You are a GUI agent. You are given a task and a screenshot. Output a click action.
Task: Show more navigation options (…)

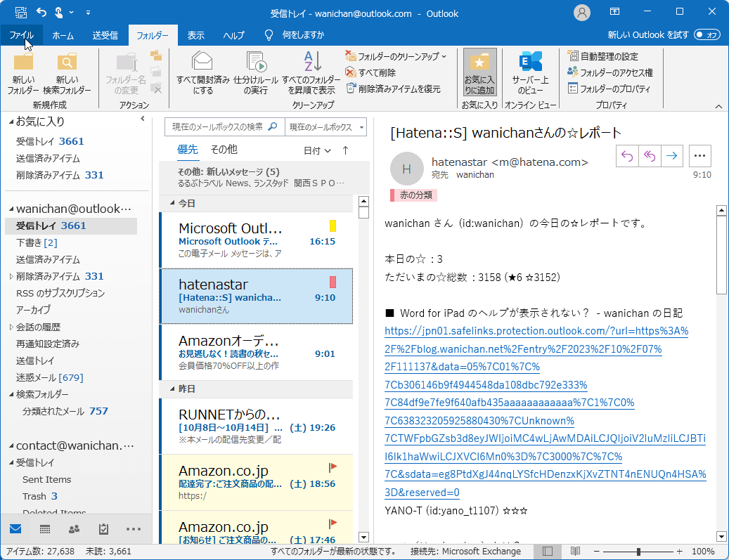[x=134, y=529]
